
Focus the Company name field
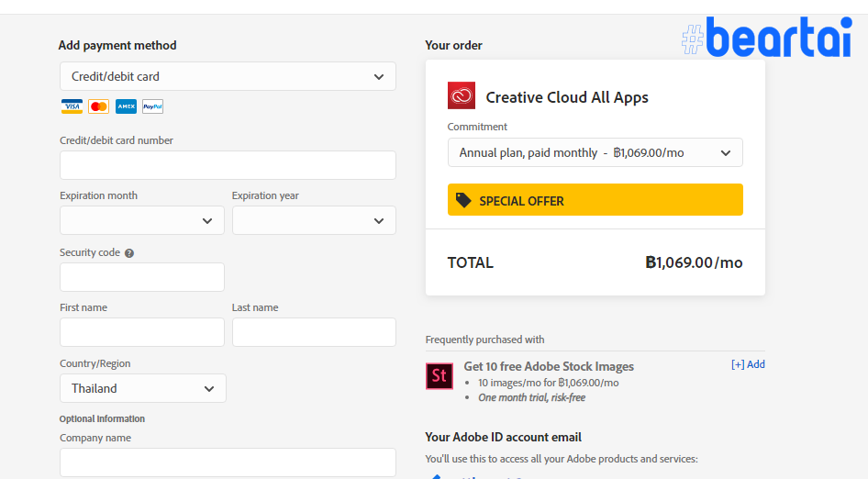click(x=228, y=462)
